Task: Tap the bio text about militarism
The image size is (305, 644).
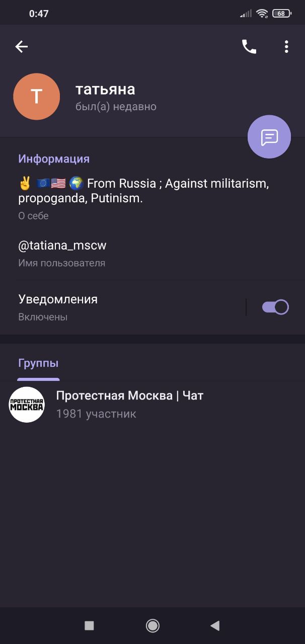Action: pyautogui.click(x=143, y=191)
